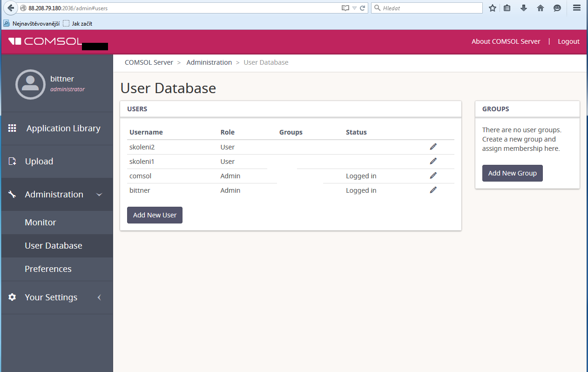
Task: Select the bittner username cell in table
Action: [140, 190]
